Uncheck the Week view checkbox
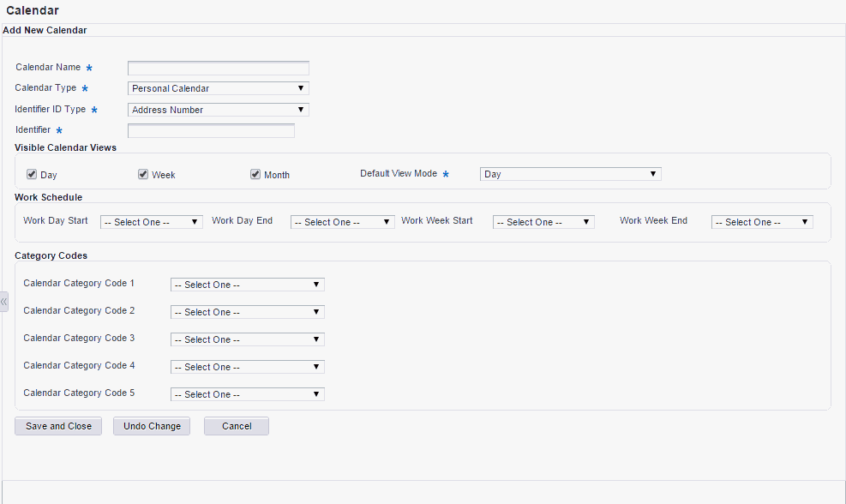 (x=143, y=174)
